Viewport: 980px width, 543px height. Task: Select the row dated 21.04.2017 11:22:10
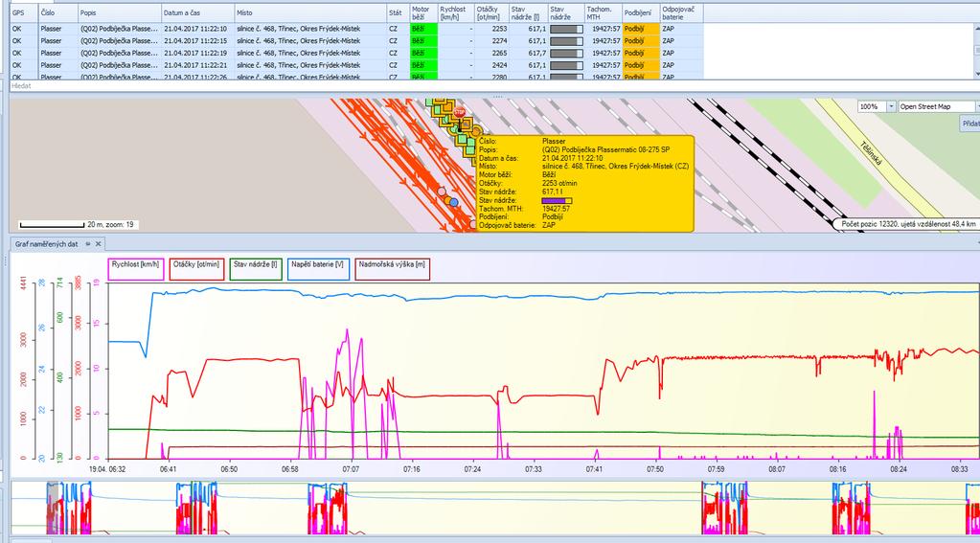click(x=356, y=29)
